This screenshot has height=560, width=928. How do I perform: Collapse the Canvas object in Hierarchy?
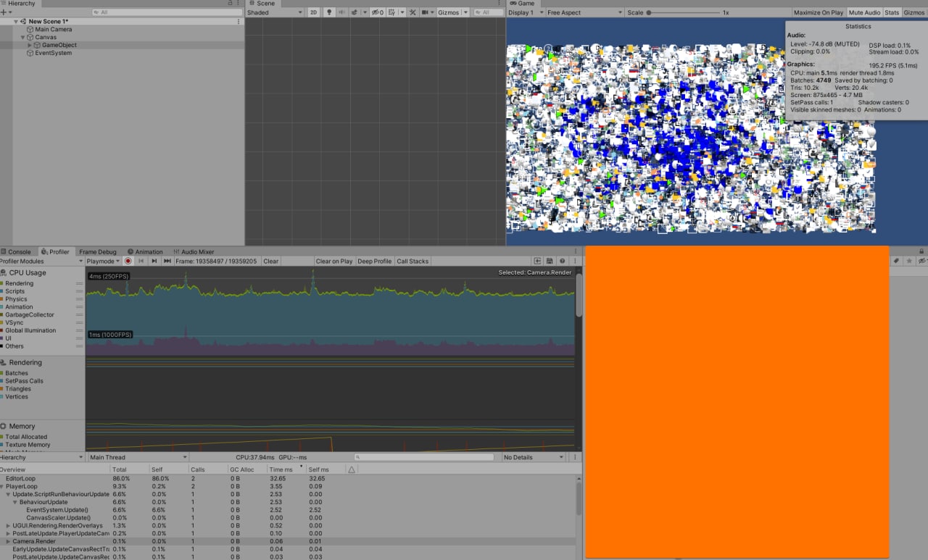click(22, 37)
